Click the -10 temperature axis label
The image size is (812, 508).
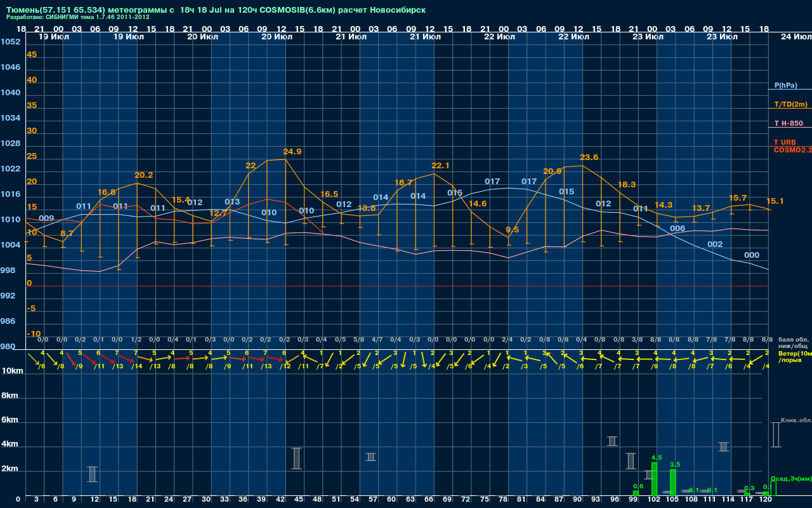point(34,334)
